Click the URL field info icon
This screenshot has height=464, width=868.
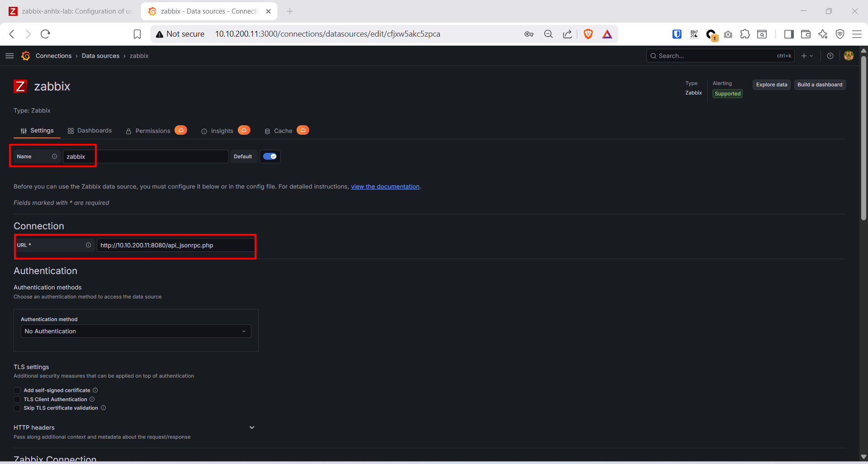click(88, 245)
